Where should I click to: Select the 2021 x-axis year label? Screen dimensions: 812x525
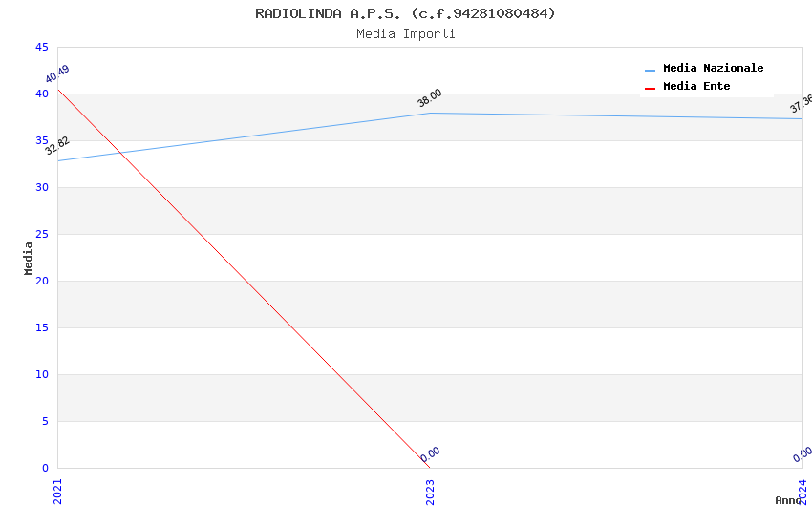(x=57, y=491)
